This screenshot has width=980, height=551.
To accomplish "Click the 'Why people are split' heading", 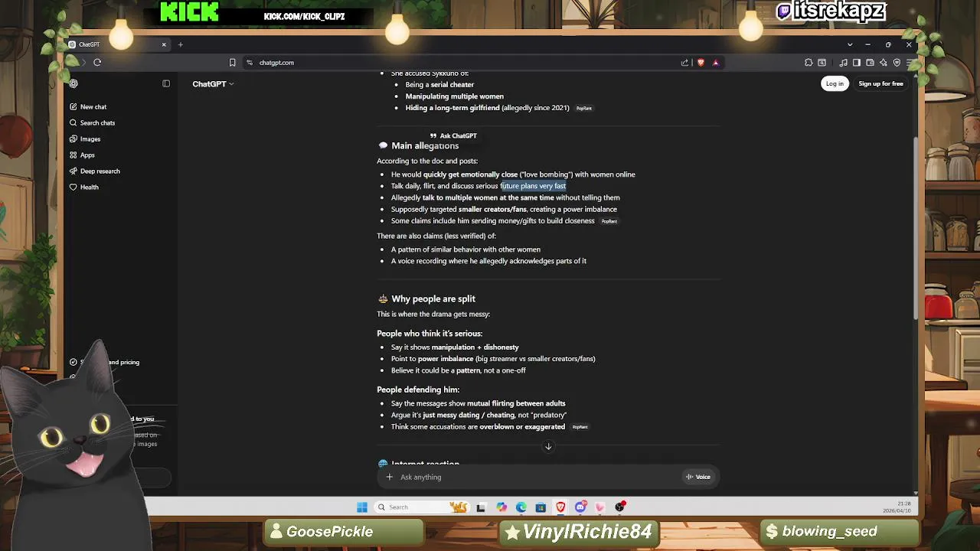I will 433,299.
